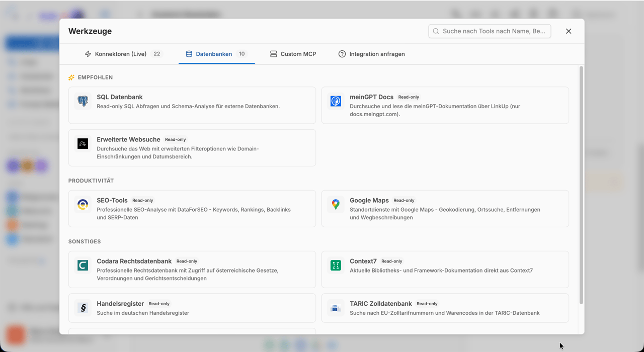Select the SQL Datenbank card title
Image resolution: width=644 pixels, height=352 pixels.
[x=120, y=97]
